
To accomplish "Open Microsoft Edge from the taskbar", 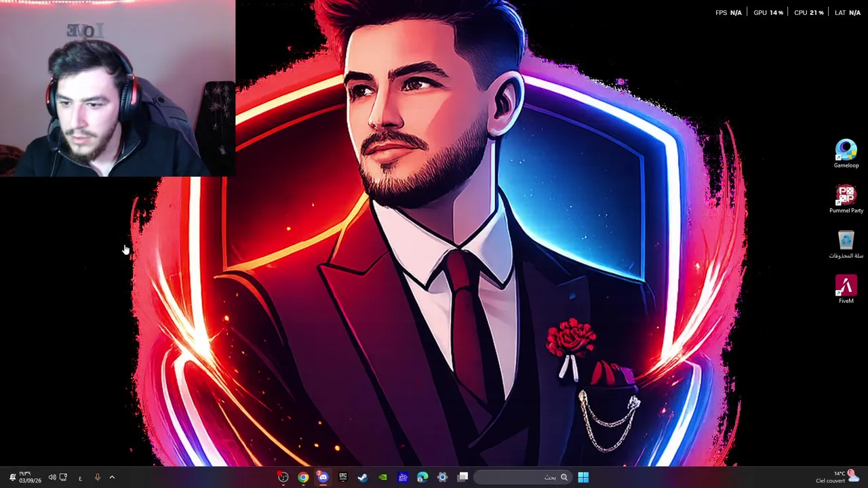I will (x=422, y=477).
